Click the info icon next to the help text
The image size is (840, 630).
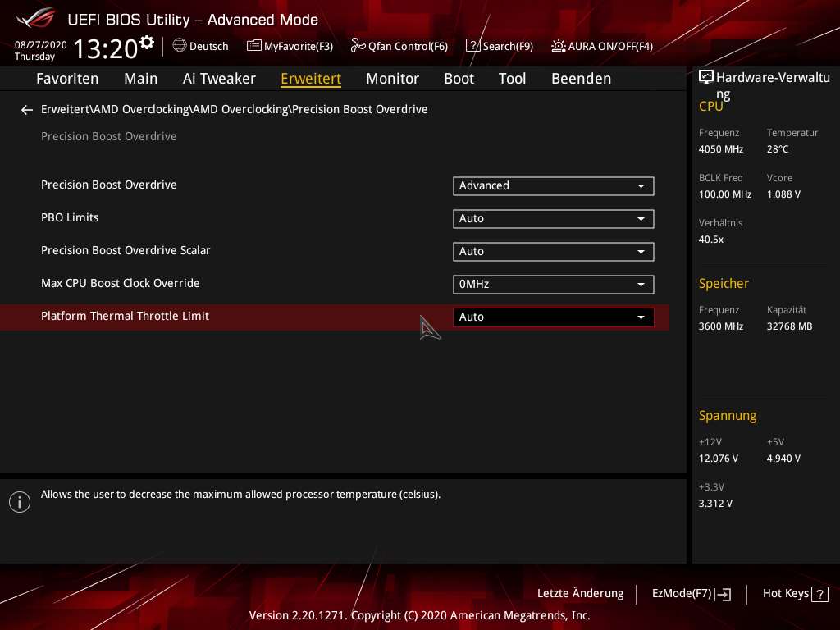point(20,502)
